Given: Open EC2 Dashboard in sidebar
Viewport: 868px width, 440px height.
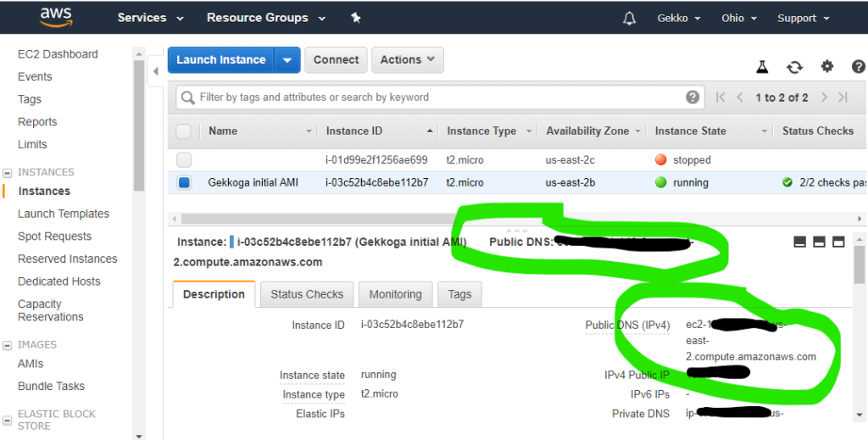Looking at the screenshot, I should click(58, 54).
